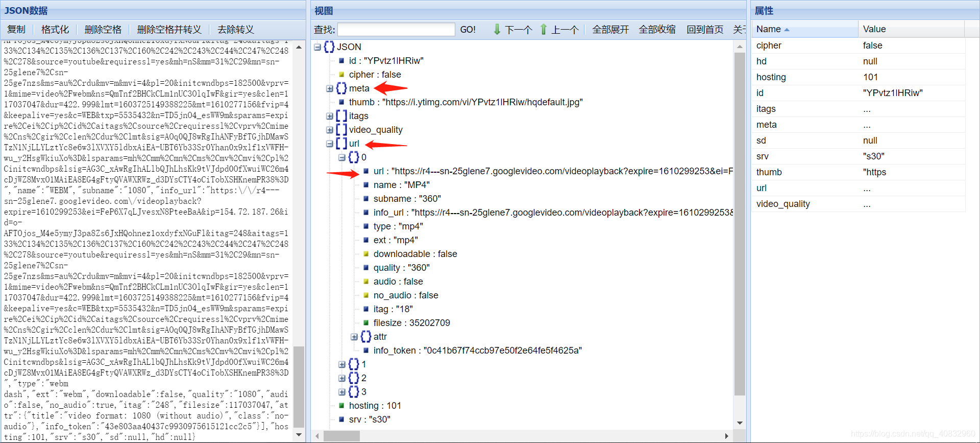Screen dimensions: 980x443
Task: Click the Value column header
Action: tap(911, 29)
